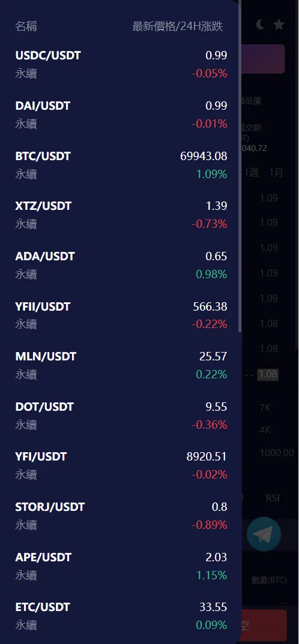Select the RSI indicator tab

pos(273,498)
